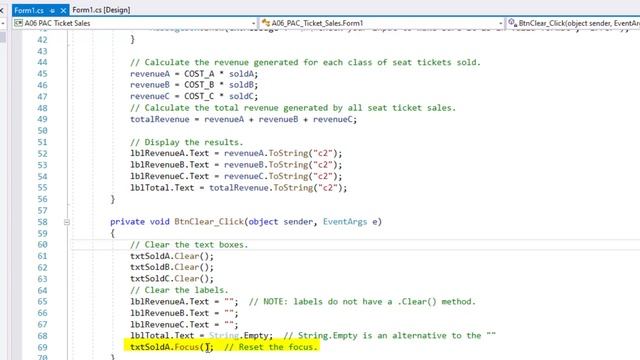Click the 'Calculate the total revenue' comment line 48
Viewport: 640px width, 360px height.
293,108
